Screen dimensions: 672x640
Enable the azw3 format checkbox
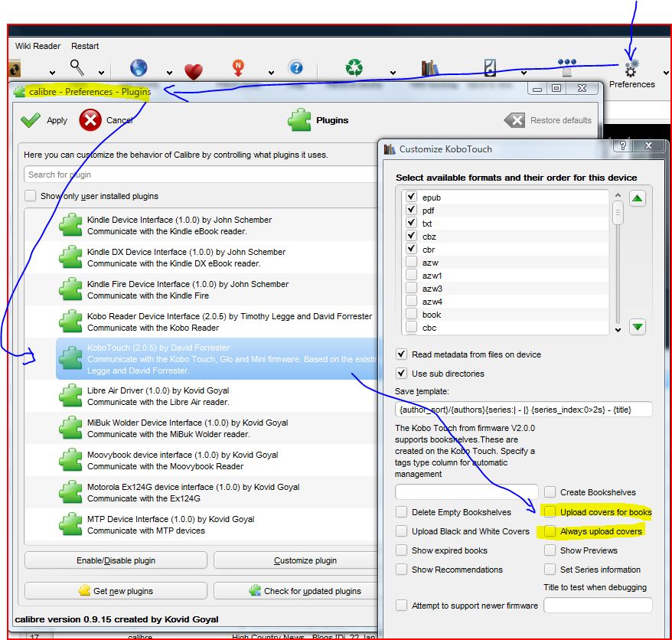(411, 288)
